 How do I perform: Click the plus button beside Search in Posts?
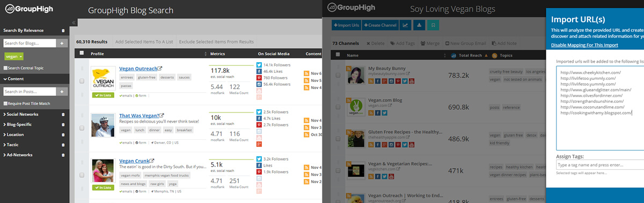pyautogui.click(x=62, y=92)
